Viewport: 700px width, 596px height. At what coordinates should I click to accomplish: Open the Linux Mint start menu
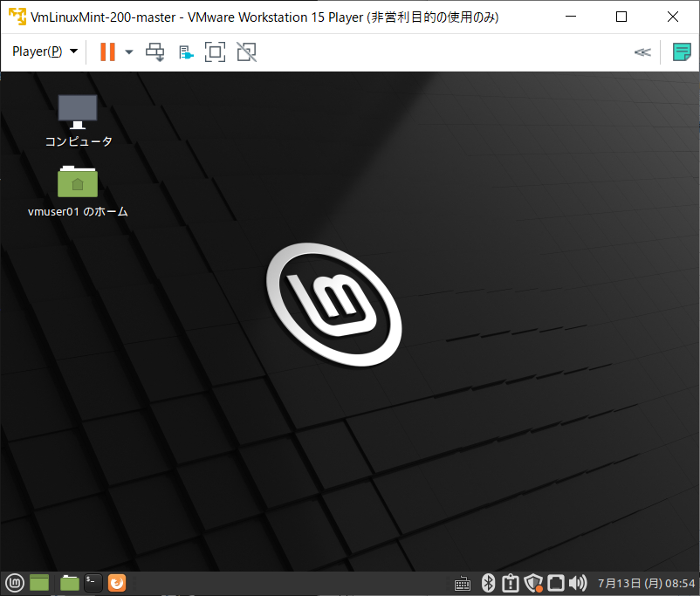(x=15, y=583)
